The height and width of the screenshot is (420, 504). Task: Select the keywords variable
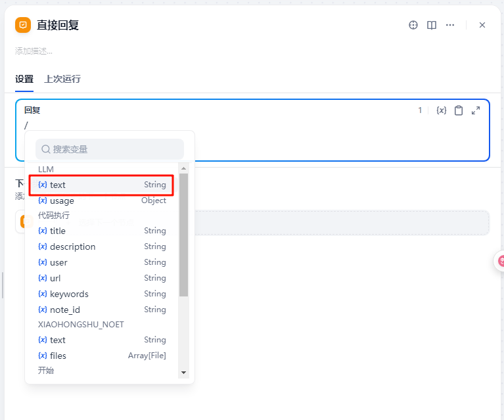[x=102, y=294]
